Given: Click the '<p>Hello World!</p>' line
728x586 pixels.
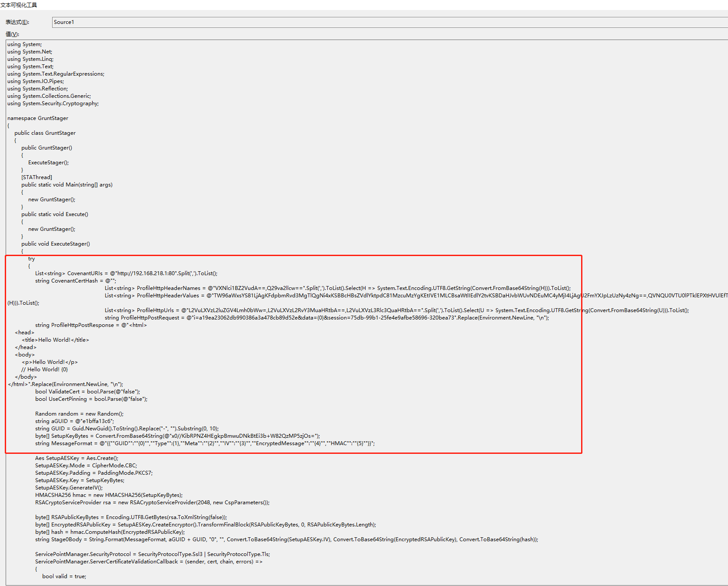Looking at the screenshot, I should [50, 362].
